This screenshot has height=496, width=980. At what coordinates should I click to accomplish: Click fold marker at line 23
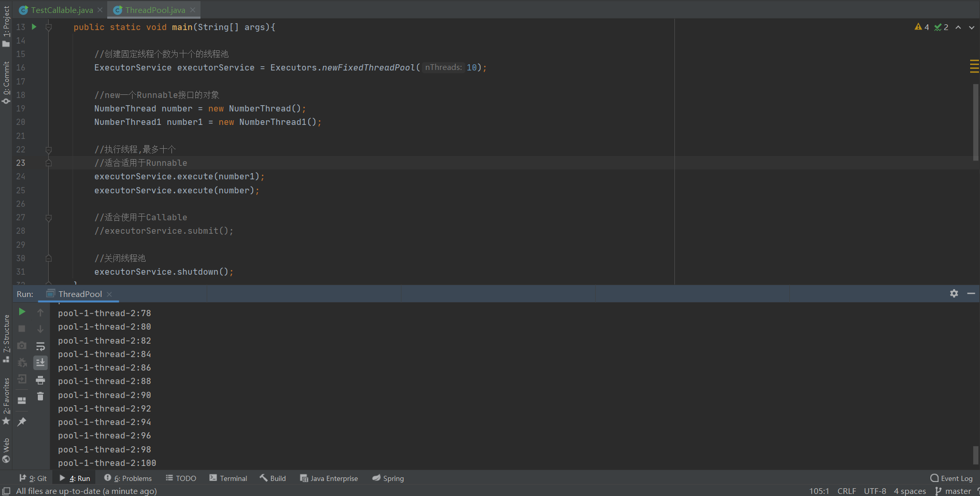(49, 163)
